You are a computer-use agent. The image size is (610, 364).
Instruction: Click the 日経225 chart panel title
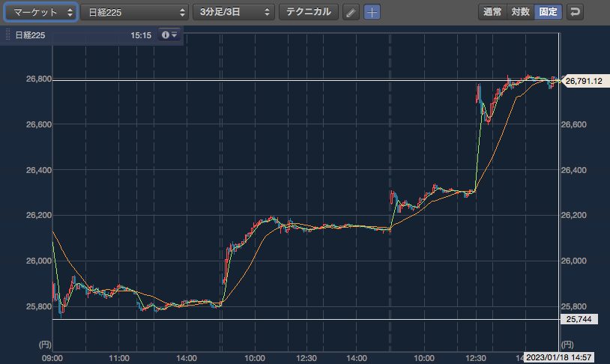click(30, 35)
